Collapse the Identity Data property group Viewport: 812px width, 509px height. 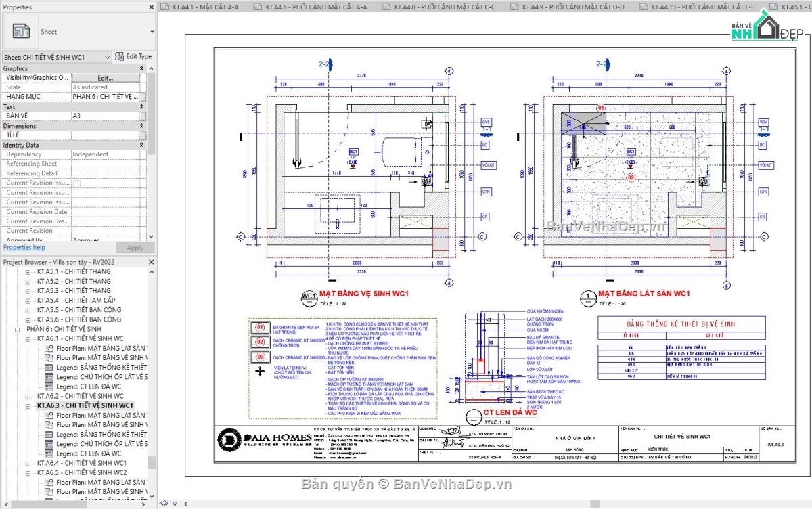pos(141,145)
